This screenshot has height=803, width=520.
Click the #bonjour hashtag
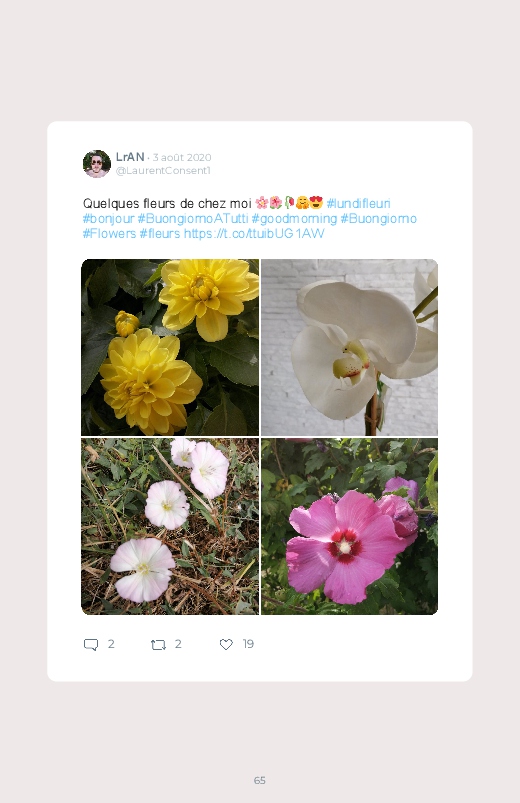(108, 219)
